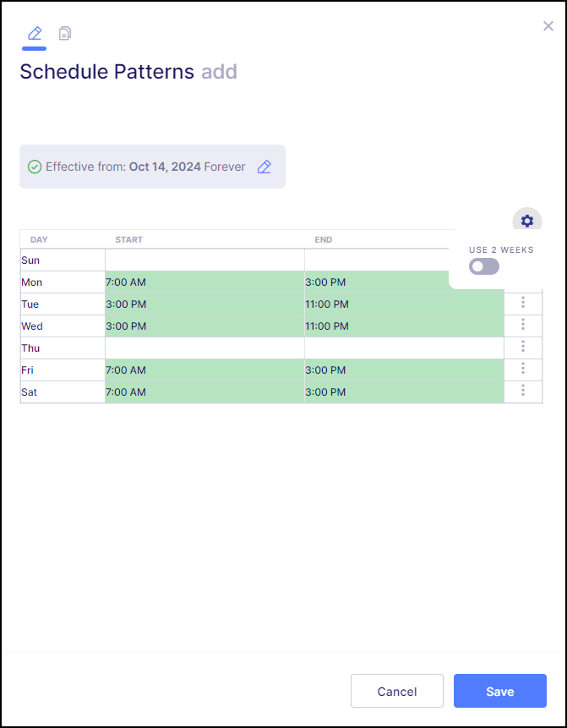Open the schedule settings gear
The image size is (567, 728).
coord(526,221)
